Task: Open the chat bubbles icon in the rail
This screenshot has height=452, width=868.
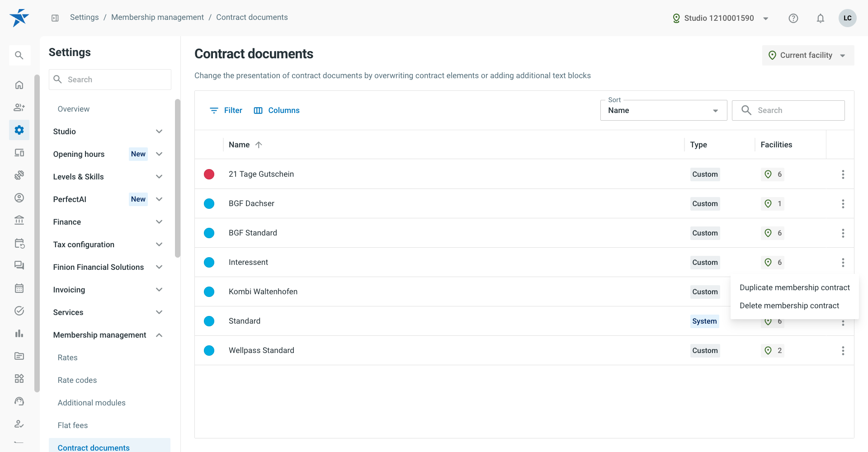Action: coord(19,266)
